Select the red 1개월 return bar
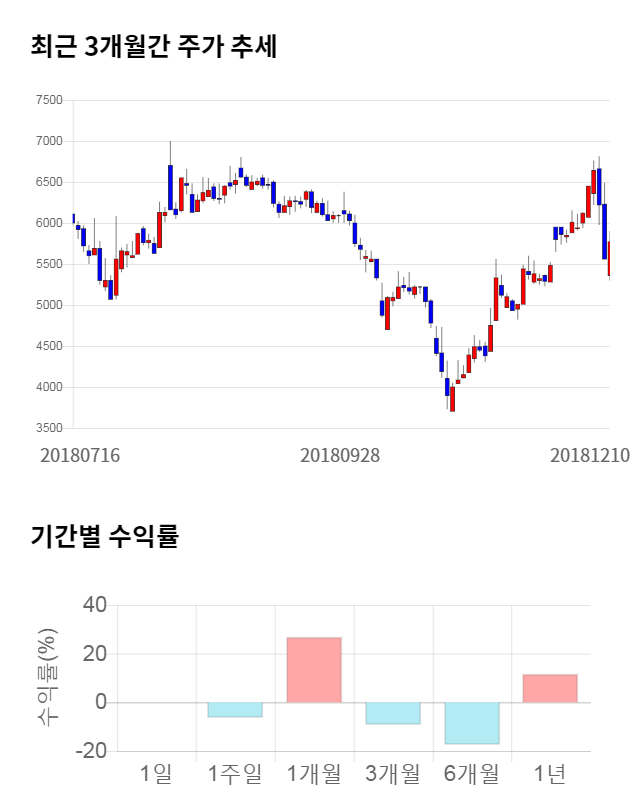 pyautogui.click(x=314, y=670)
